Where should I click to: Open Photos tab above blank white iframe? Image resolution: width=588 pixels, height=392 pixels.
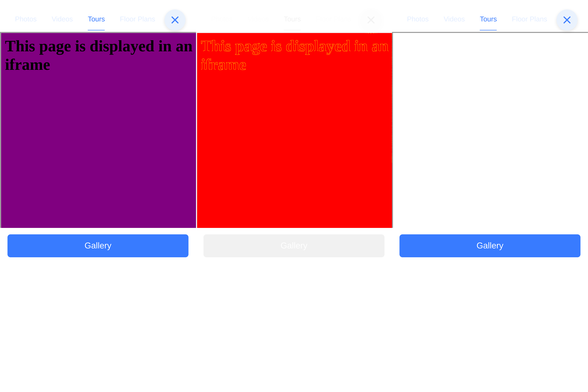(x=418, y=19)
